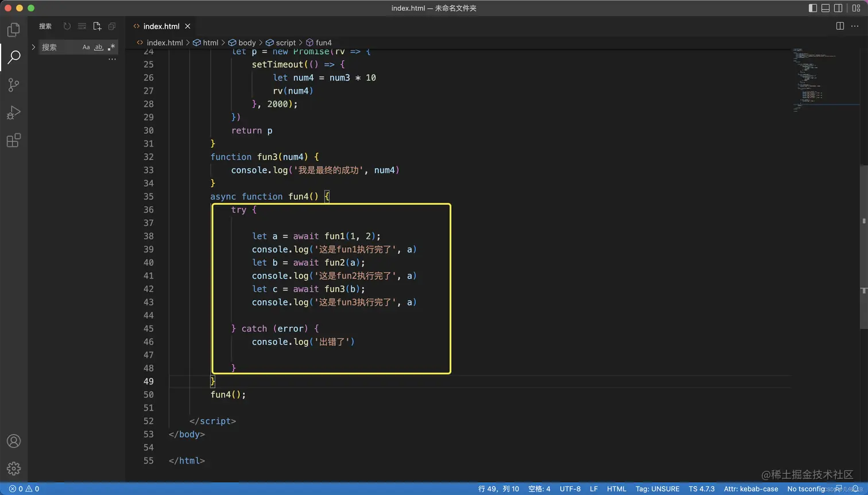Click errors and warnings count in status bar
Image resolution: width=868 pixels, height=495 pixels.
click(x=24, y=489)
